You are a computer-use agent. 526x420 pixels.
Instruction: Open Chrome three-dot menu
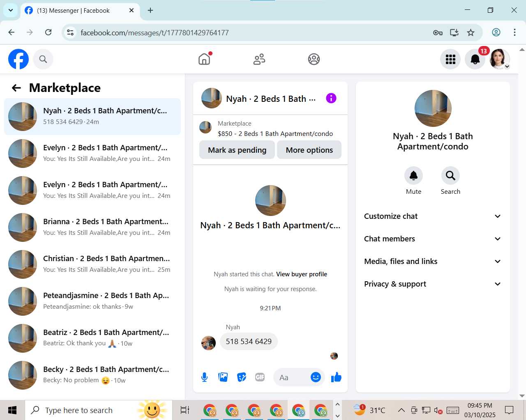(514, 32)
